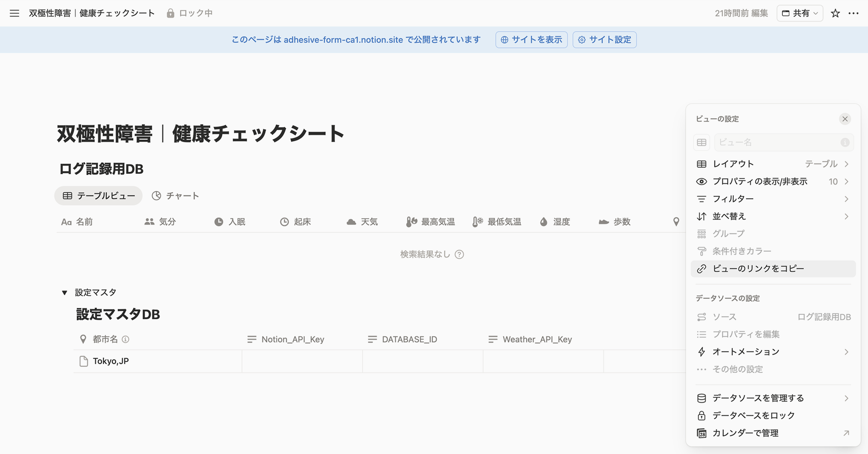868x454 pixels.
Task: Click the view layout icon beside name field
Action: tap(702, 143)
